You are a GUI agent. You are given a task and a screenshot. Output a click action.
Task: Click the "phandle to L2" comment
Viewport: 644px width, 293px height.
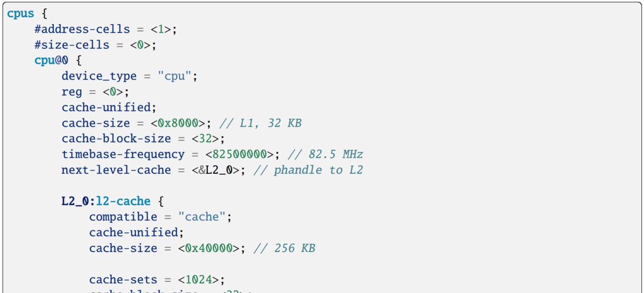tap(308, 170)
